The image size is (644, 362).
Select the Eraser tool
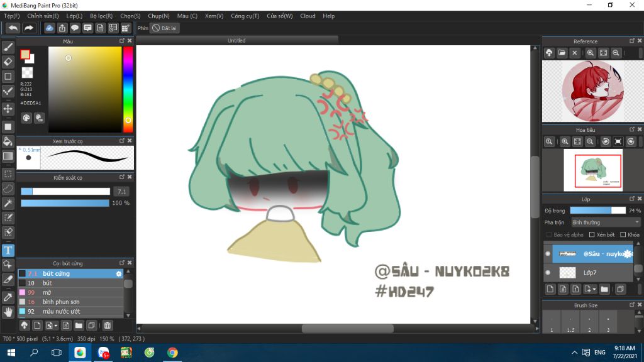coord(8,62)
